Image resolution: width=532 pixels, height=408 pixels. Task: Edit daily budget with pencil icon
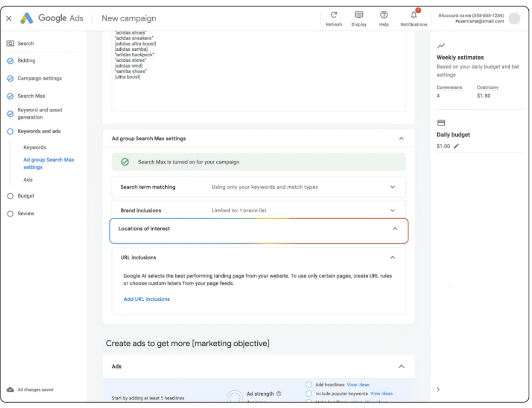pyautogui.click(x=456, y=146)
